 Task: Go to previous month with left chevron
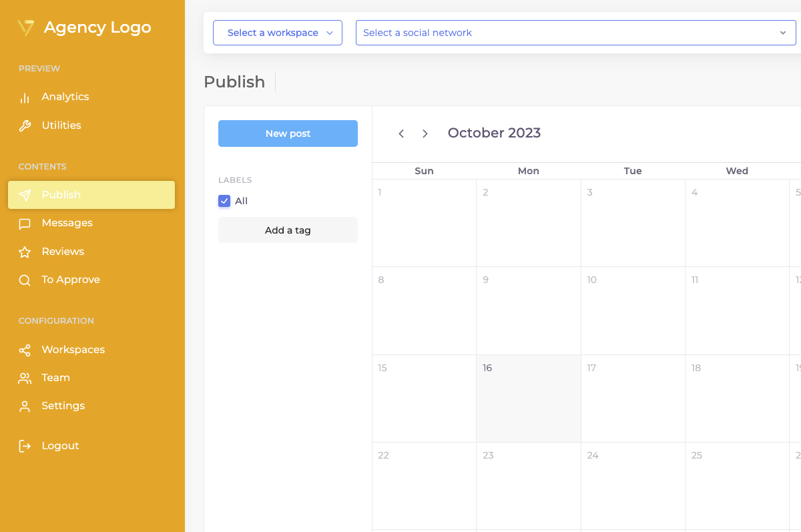pyautogui.click(x=401, y=134)
